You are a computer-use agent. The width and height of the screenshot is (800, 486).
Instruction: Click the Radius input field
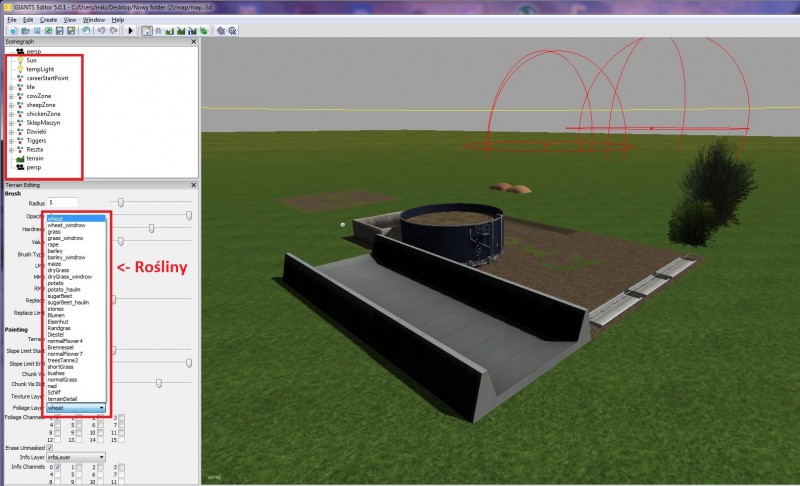pyautogui.click(x=62, y=202)
